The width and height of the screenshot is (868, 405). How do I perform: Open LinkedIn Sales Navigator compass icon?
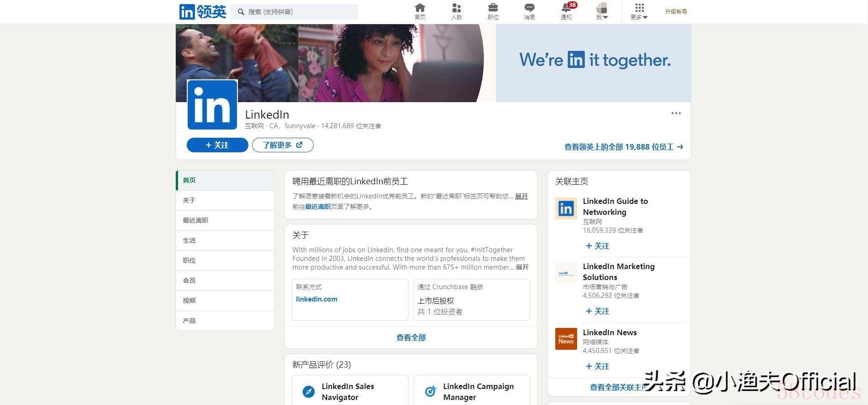click(x=309, y=391)
